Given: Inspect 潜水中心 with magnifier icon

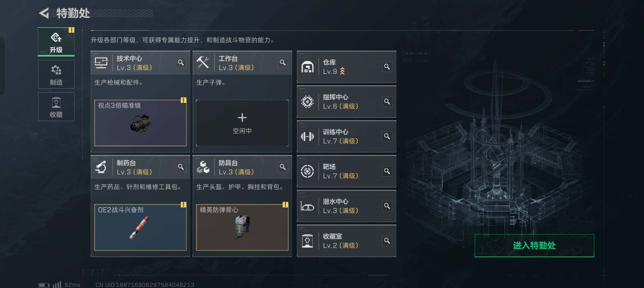Looking at the screenshot, I should point(387,206).
